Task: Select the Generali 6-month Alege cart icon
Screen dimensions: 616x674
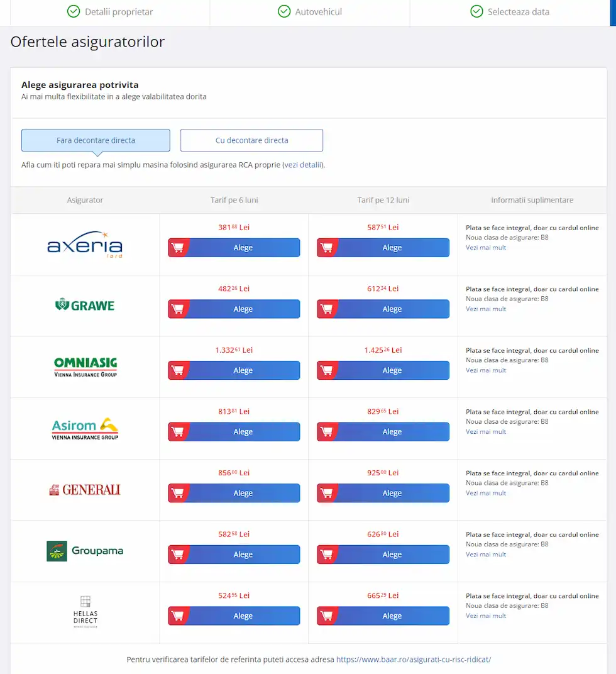Action: 177,493
